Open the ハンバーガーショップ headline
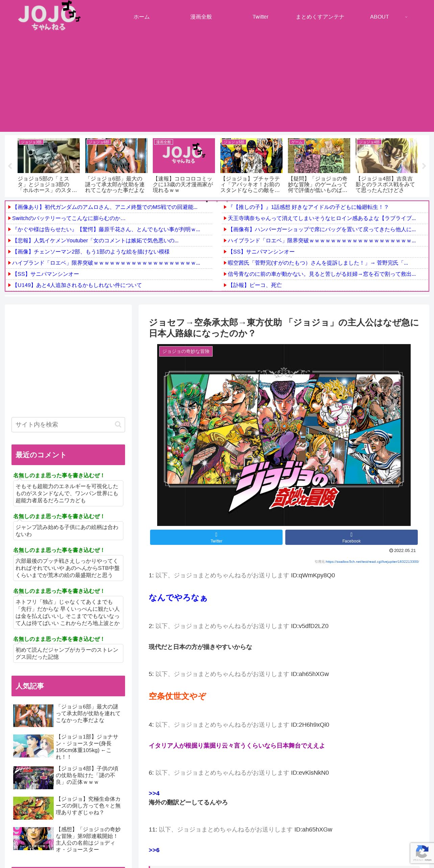 click(322, 229)
